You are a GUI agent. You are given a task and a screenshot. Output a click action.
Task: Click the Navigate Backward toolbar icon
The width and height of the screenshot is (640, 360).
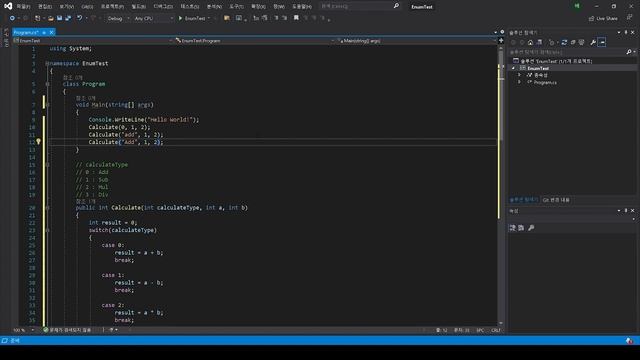pyautogui.click(x=12, y=18)
